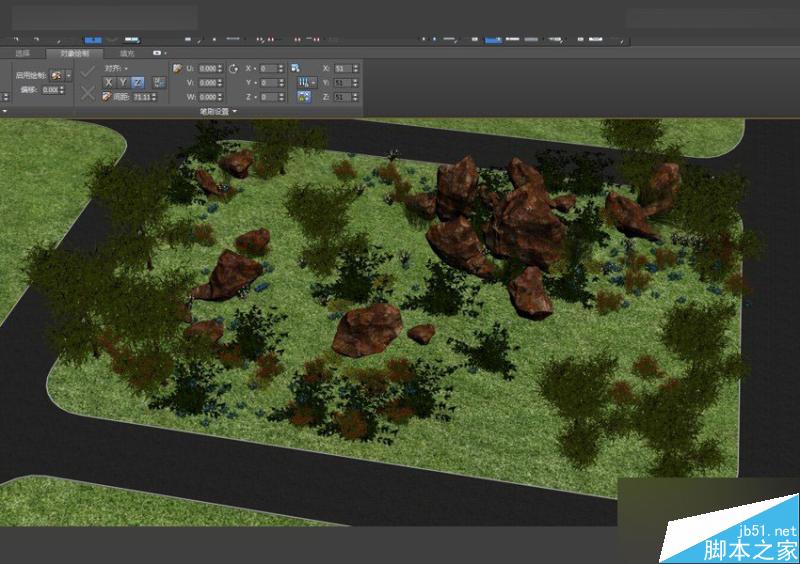Select the 对象绘制 (Object Paint) tab
The image size is (800, 564).
75,52
